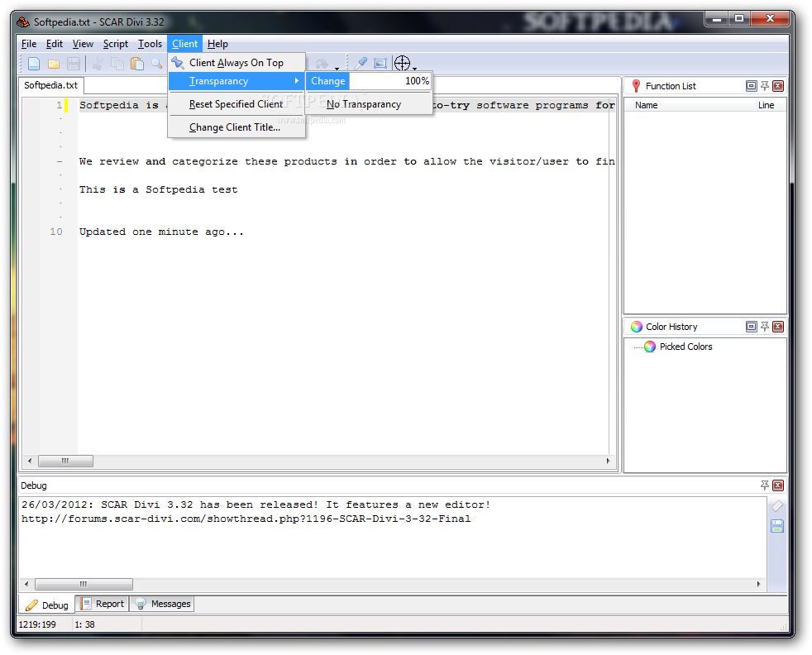Switch to the Messages tab
Screen dimensions: 812x655
click(162, 604)
